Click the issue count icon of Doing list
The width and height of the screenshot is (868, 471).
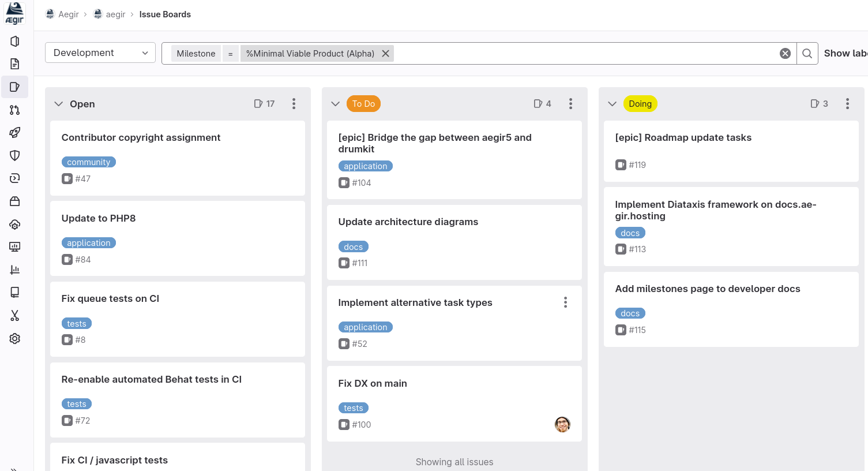(815, 104)
